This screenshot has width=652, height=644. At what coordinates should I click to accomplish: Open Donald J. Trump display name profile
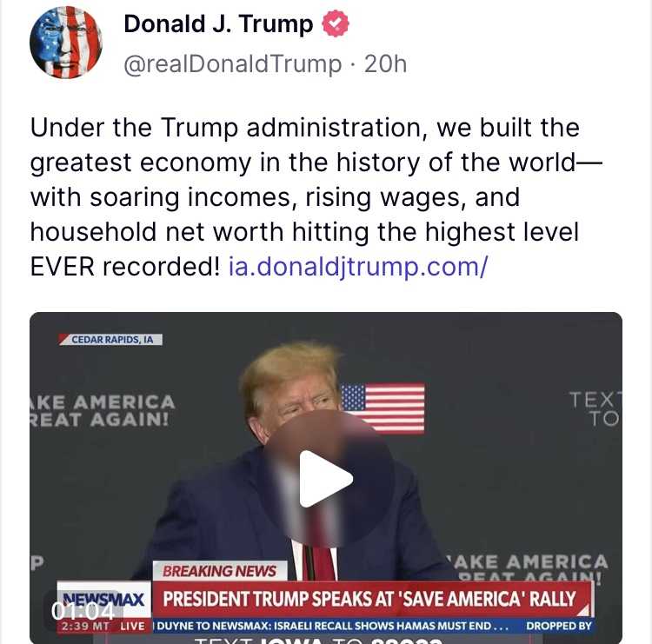(x=218, y=23)
